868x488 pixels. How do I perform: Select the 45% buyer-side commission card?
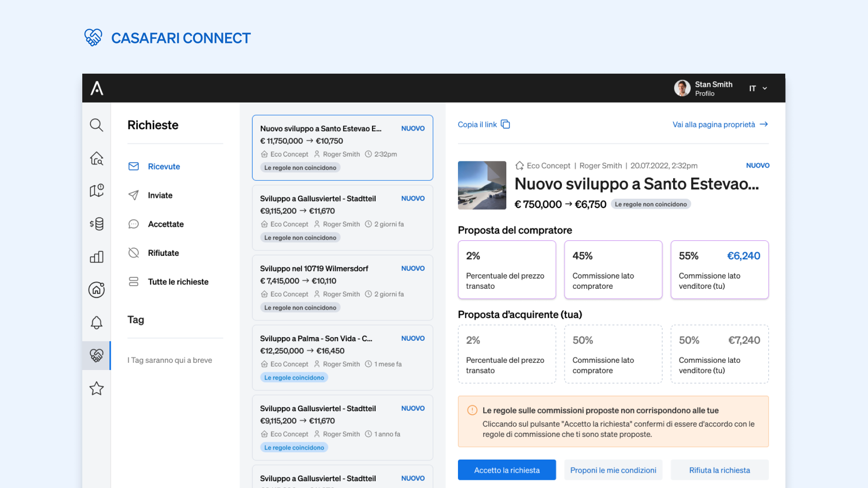point(613,269)
